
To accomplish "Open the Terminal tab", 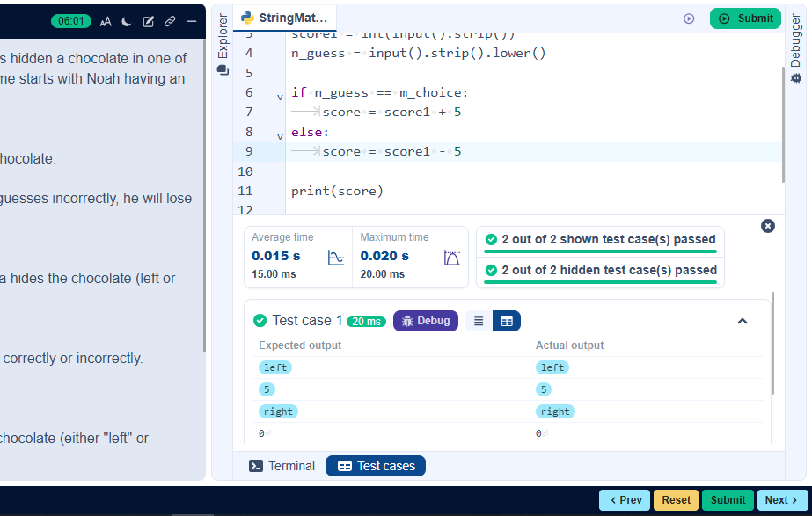I will coord(282,466).
